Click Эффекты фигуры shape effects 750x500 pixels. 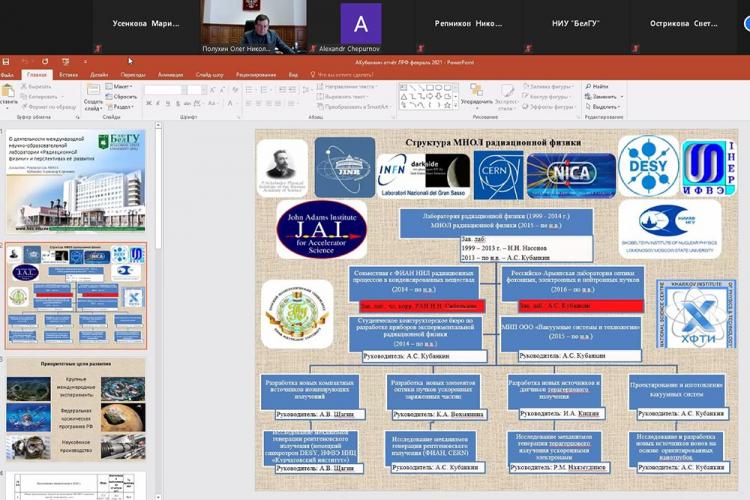pos(547,106)
